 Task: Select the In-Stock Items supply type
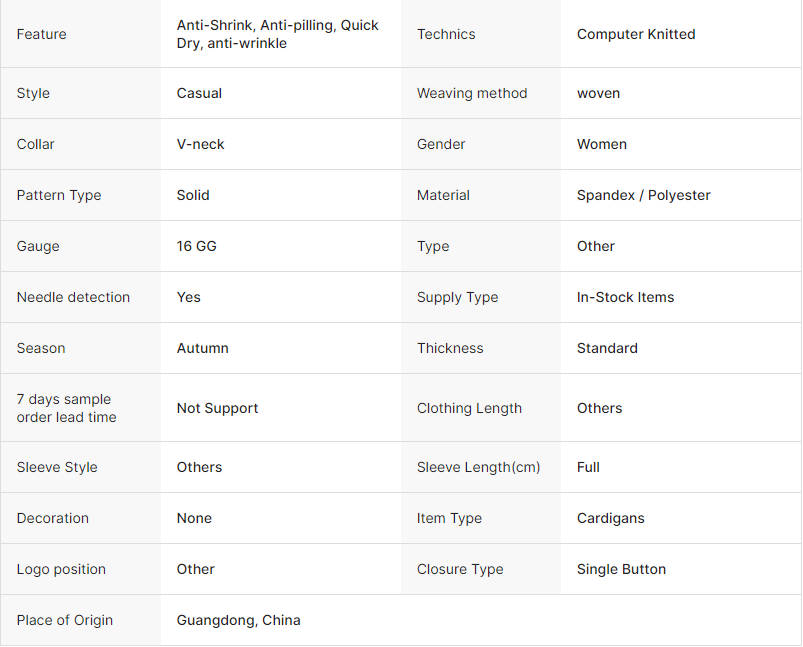point(625,297)
